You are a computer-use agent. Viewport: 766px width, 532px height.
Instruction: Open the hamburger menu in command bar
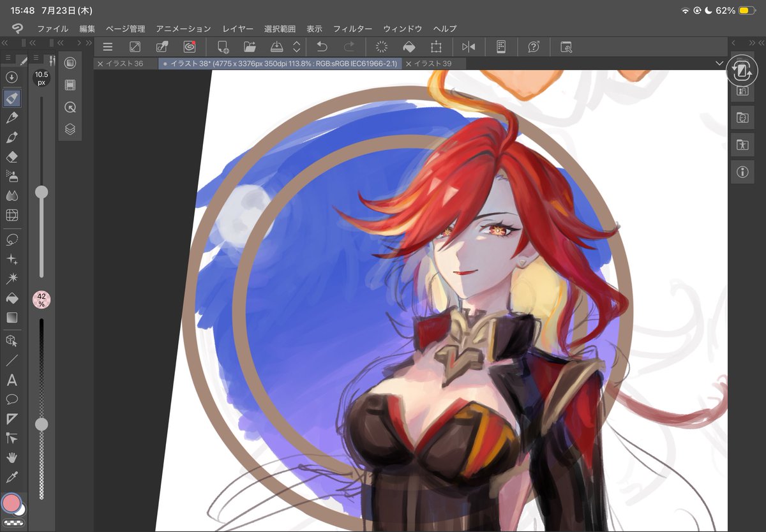tap(108, 47)
